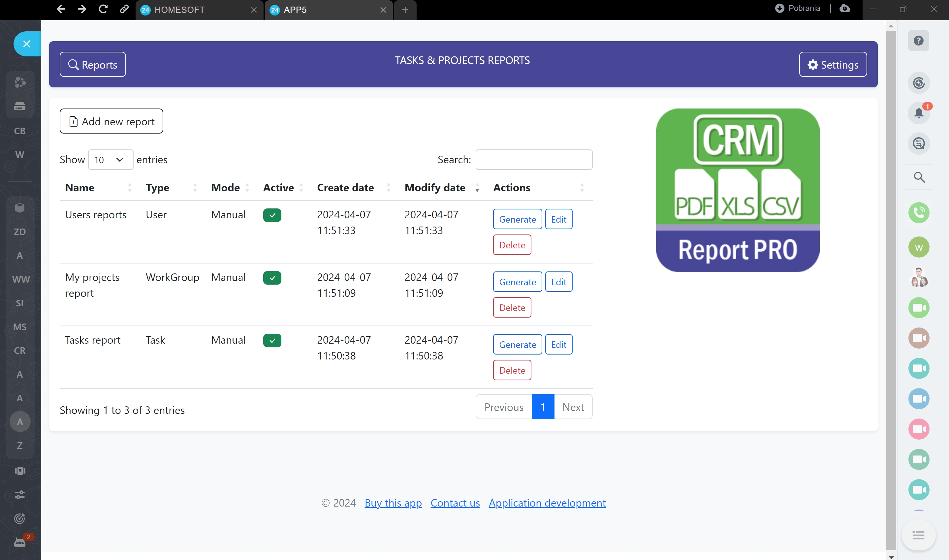Toggle Active checkbox for Tasks report
Viewport: 949px width, 560px height.
[x=272, y=340]
